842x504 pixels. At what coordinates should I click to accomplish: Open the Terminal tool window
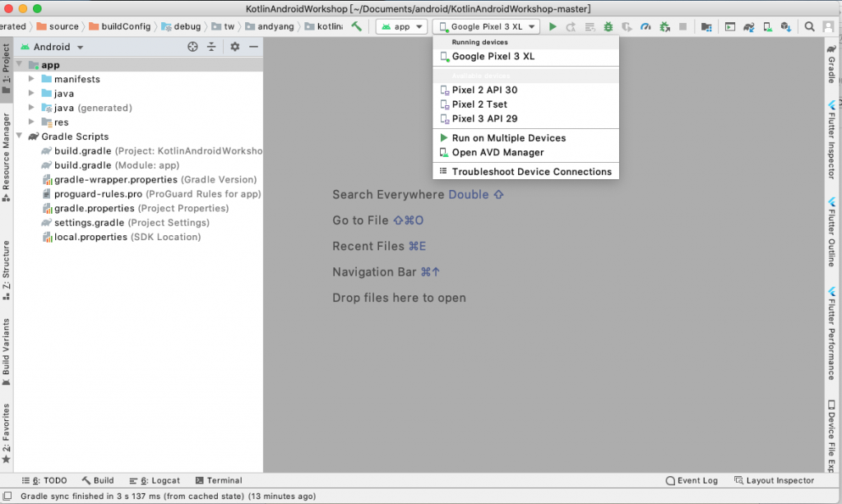[x=219, y=480]
